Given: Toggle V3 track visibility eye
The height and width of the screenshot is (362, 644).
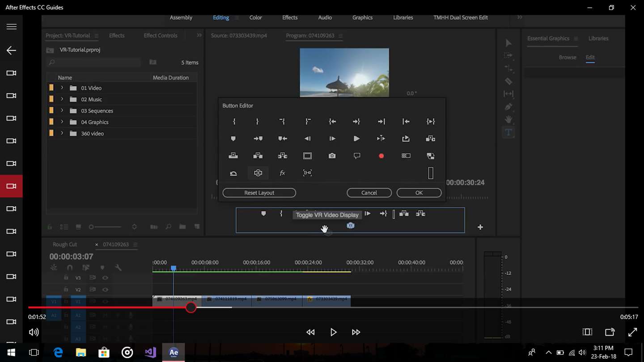Looking at the screenshot, I should click(x=105, y=278).
